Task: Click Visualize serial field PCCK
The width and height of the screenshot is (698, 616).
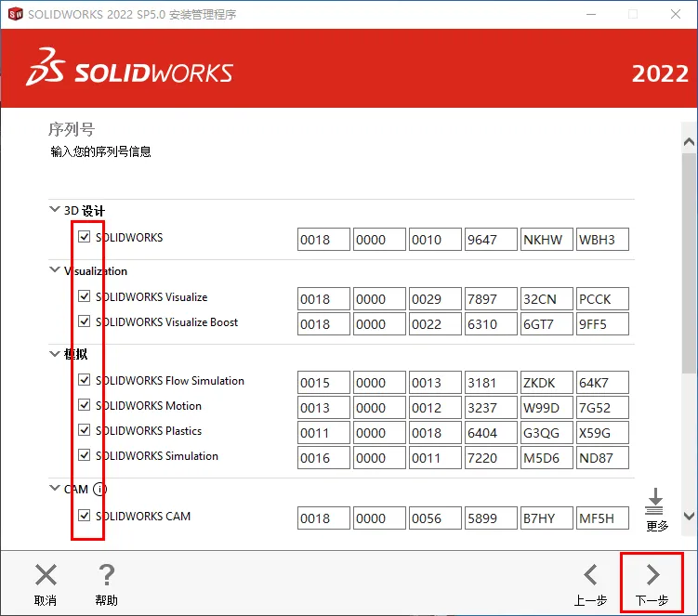Action: coord(603,298)
